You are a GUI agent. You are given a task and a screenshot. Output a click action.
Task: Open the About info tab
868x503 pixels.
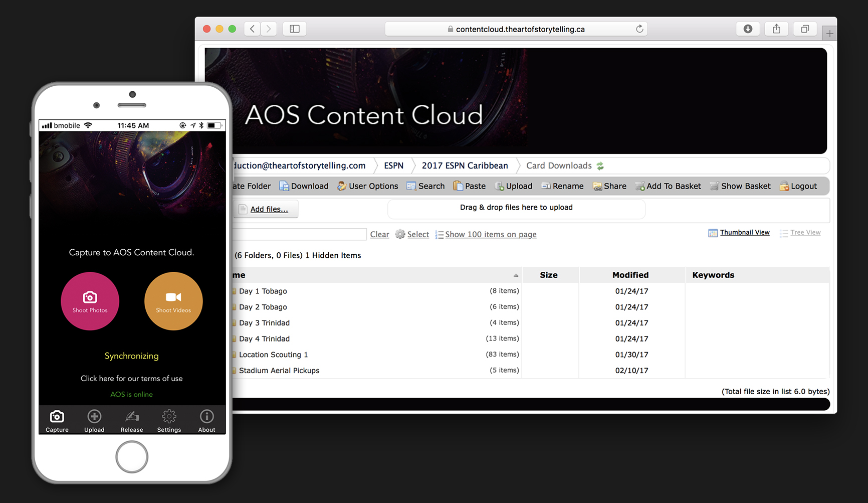pyautogui.click(x=206, y=421)
